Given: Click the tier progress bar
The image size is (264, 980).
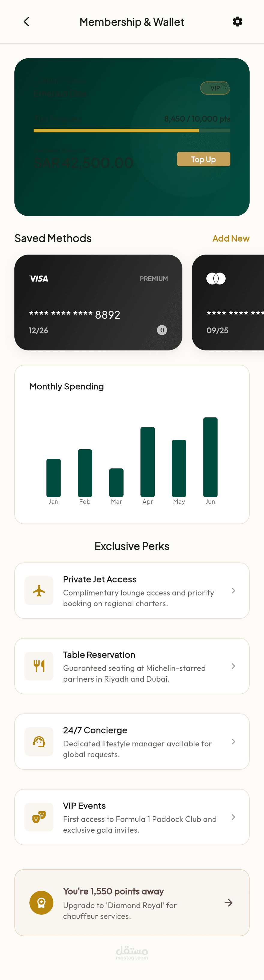Looking at the screenshot, I should pos(132,131).
